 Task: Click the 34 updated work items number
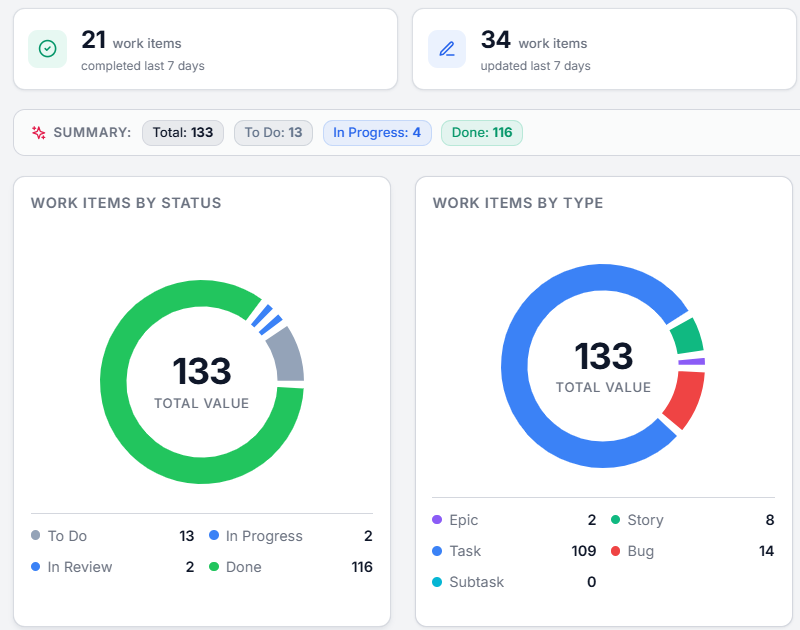pyautogui.click(x=495, y=40)
